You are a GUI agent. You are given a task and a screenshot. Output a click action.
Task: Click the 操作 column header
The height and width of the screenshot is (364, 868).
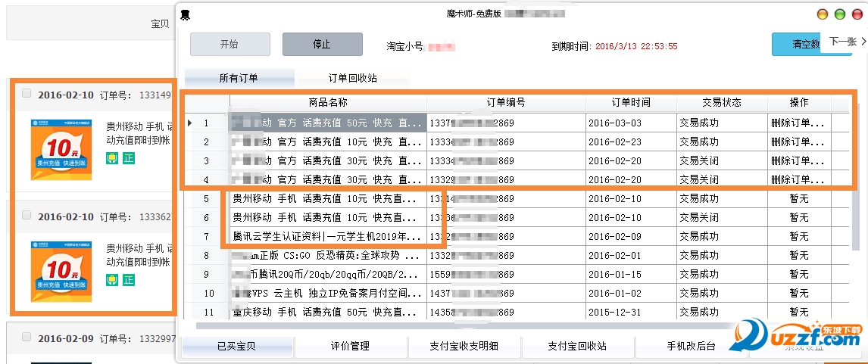(799, 103)
